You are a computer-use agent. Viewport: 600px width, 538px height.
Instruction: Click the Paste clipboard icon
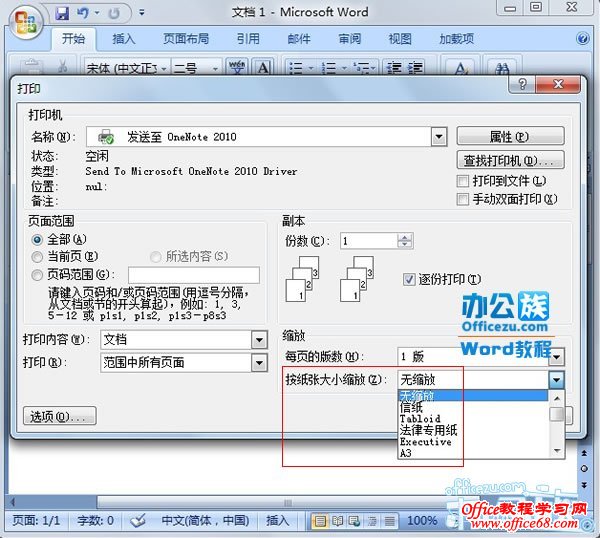click(x=33, y=67)
